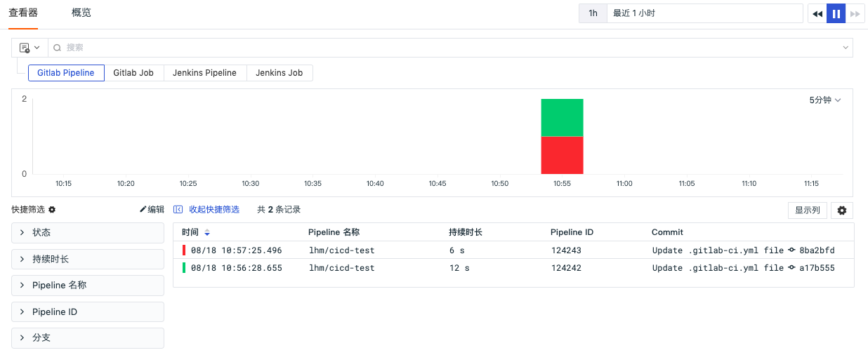This screenshot has width=868, height=362.
Task: Click the 显示列 button
Action: tap(808, 210)
